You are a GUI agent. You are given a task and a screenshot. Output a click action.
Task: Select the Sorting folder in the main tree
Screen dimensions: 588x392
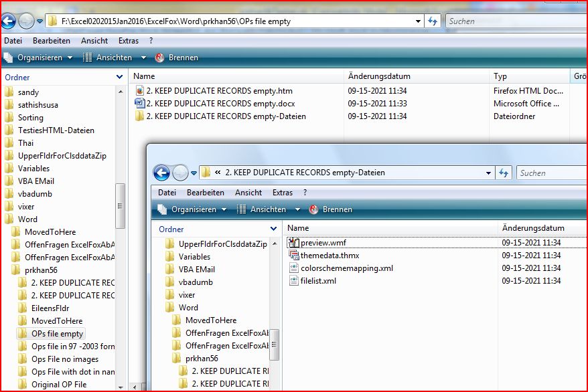[x=30, y=118]
